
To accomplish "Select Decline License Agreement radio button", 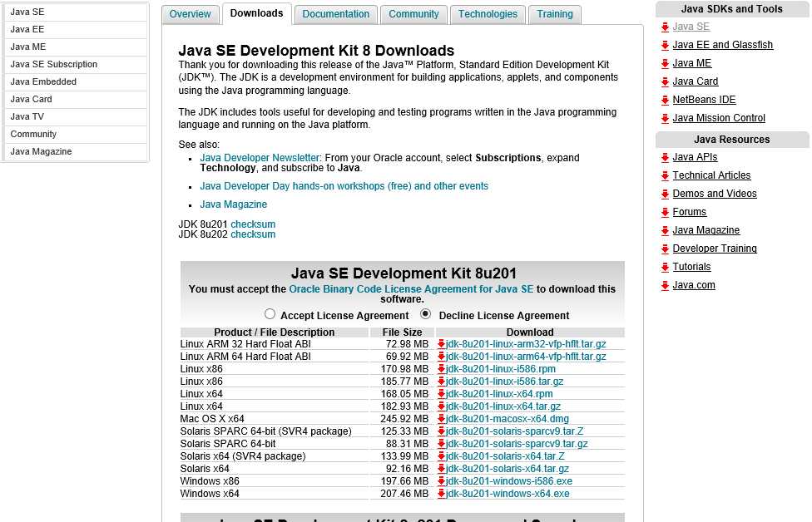I will (426, 313).
